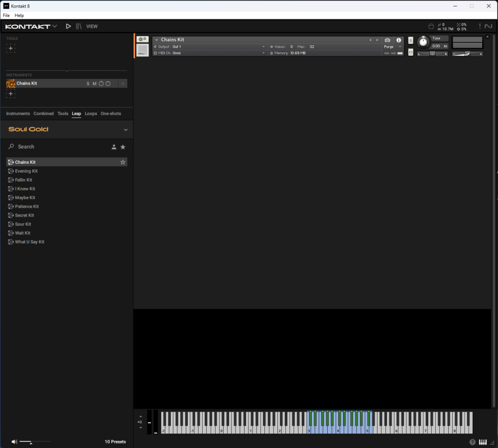
Task: Solo Chains Kit in side instruments list
Action: (x=88, y=84)
